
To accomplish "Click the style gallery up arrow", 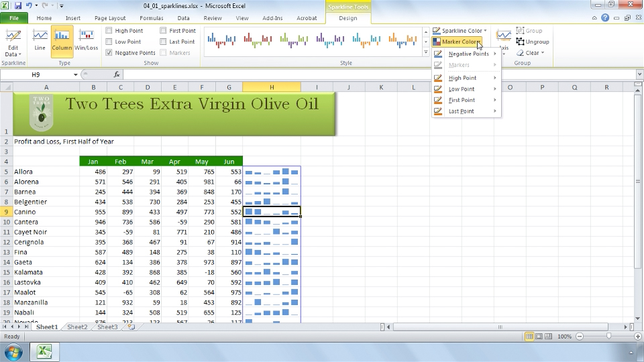I will click(426, 32).
